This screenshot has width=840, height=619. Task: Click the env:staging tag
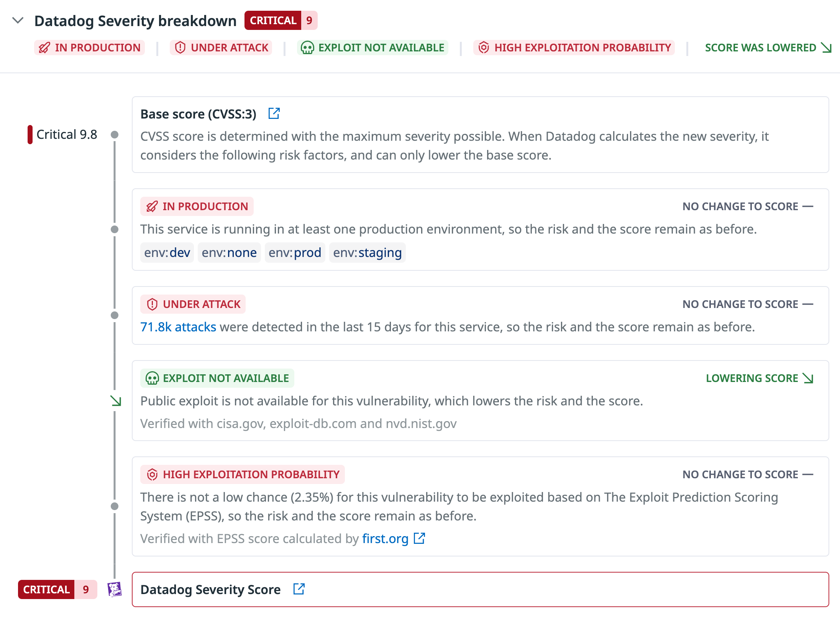coord(367,253)
